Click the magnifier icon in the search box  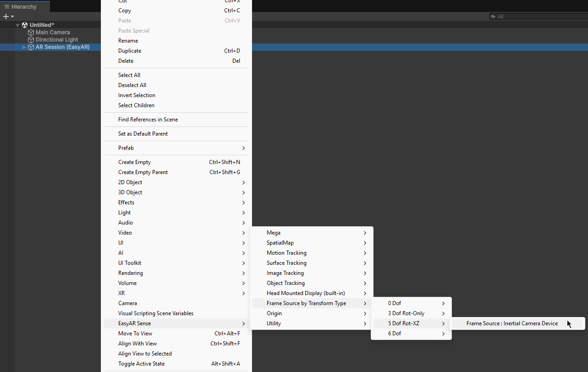(493, 16)
